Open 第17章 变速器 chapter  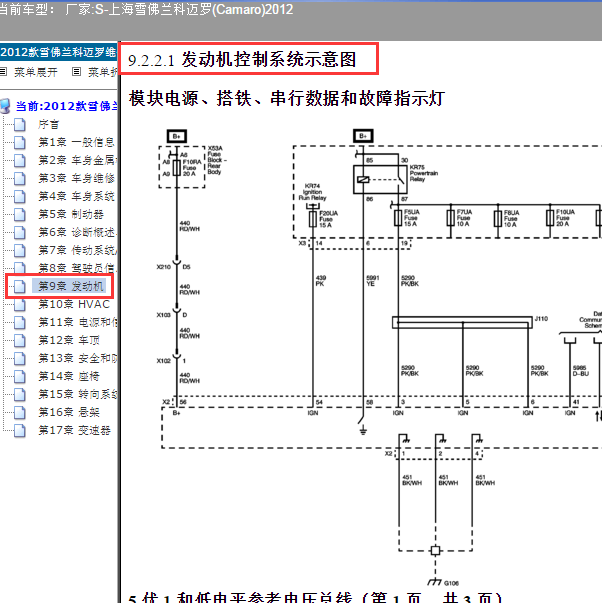pyautogui.click(x=74, y=430)
